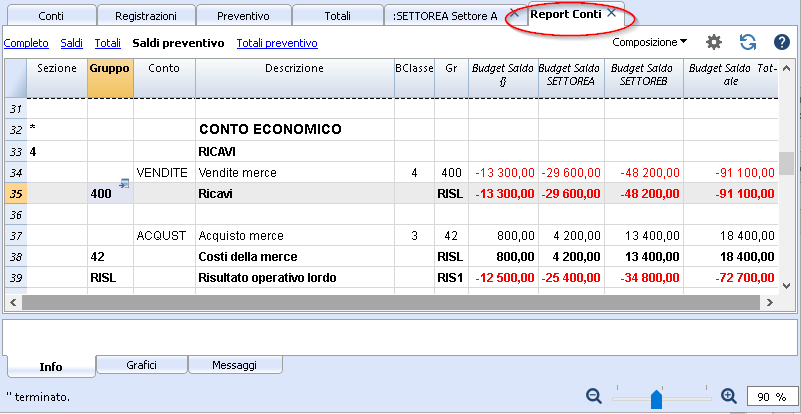The height and width of the screenshot is (414, 801).
Task: Open help with the question mark icon
Action: coord(782,42)
